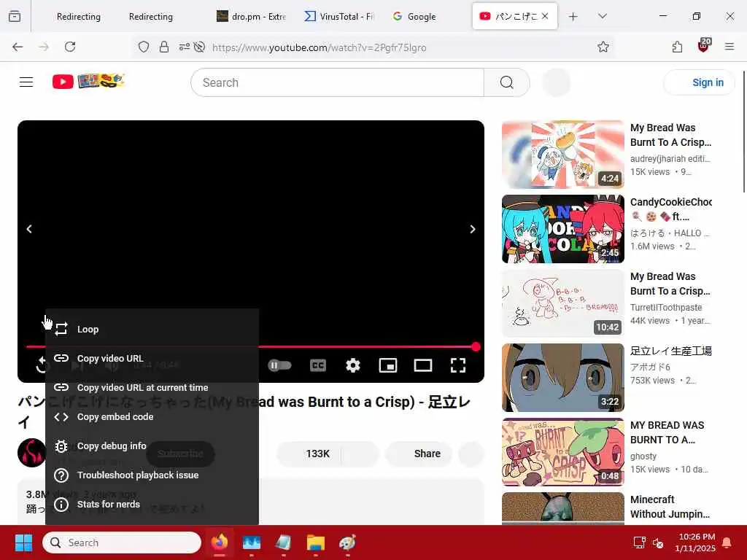List all tabs dropdown arrow

[602, 16]
